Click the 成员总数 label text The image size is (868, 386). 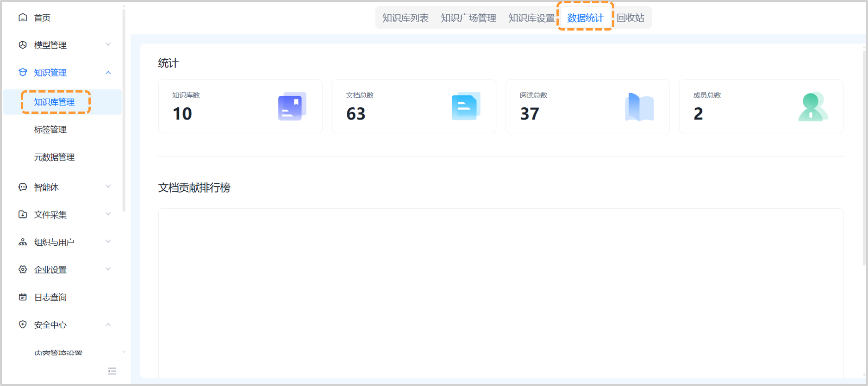(707, 95)
